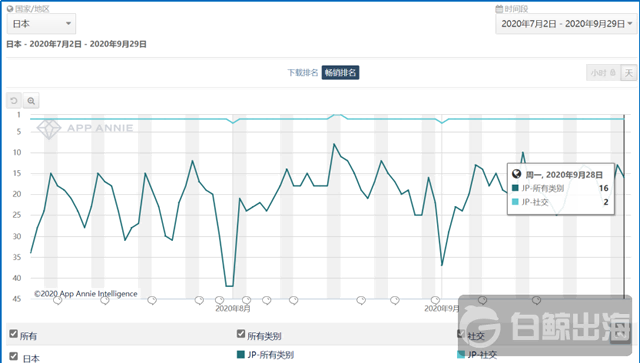Click the y-axis label 45
The height and width of the screenshot is (363, 640).
17,299
